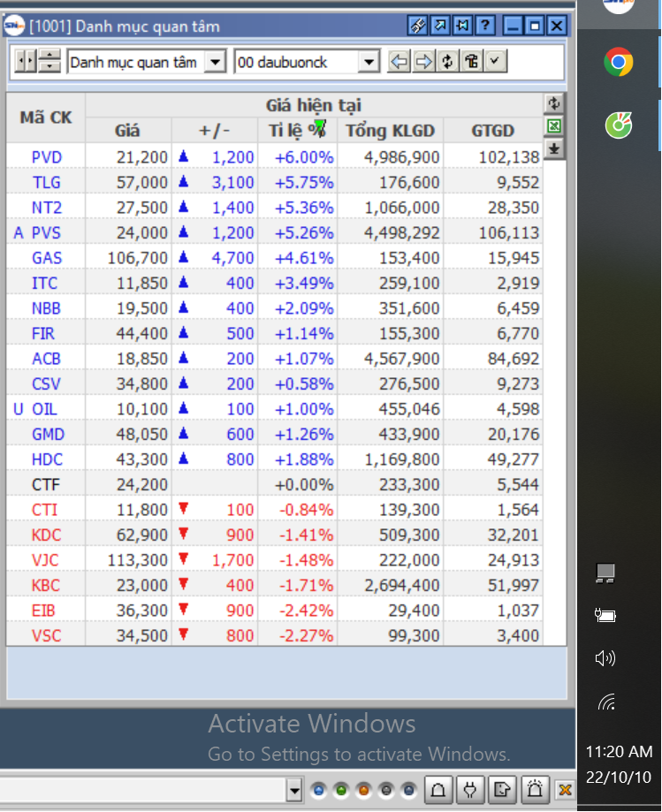Sort by the Mã CK column header
This screenshot has height=812, width=662.
[46, 118]
